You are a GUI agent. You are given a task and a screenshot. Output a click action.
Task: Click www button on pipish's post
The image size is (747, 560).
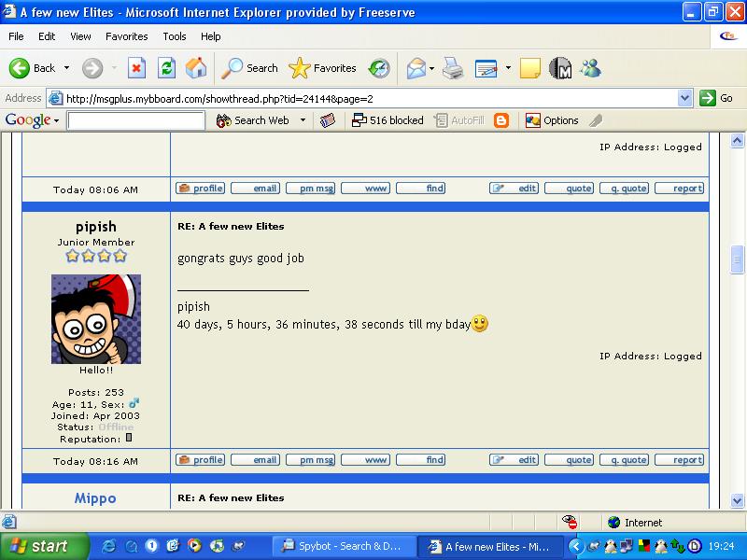coord(366,460)
